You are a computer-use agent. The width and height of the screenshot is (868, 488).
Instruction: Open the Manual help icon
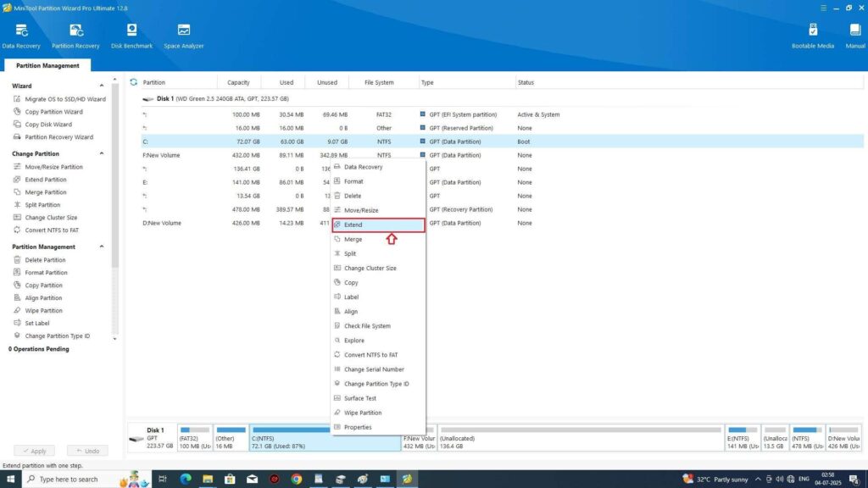855,34
